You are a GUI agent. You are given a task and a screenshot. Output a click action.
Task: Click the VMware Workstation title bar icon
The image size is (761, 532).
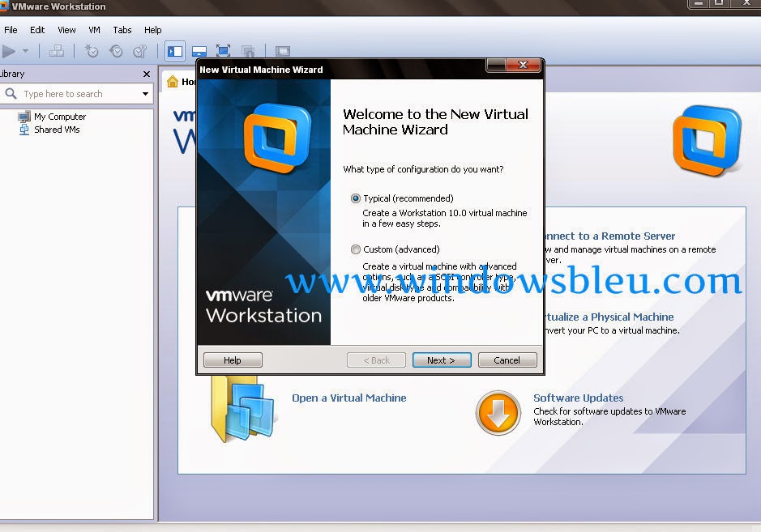pyautogui.click(x=4, y=6)
